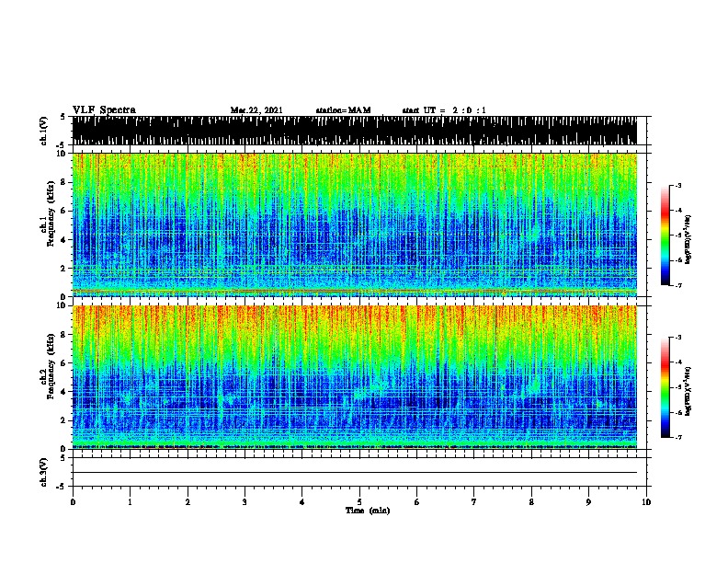Click the ch.2 color bar log(PSD) label

(x=688, y=392)
